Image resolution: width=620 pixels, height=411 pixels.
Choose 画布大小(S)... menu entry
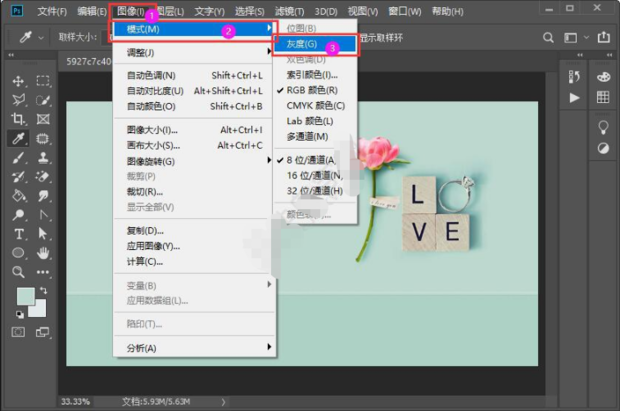coord(194,145)
